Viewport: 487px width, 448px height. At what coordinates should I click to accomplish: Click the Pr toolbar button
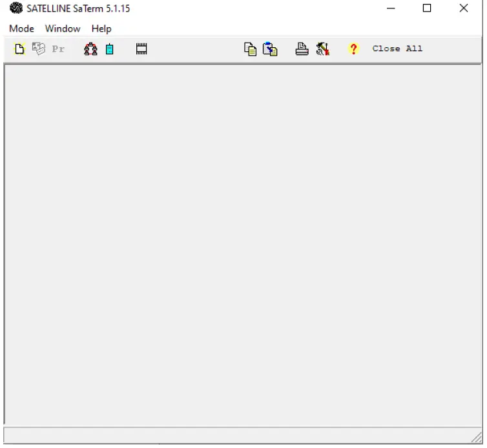coord(58,49)
